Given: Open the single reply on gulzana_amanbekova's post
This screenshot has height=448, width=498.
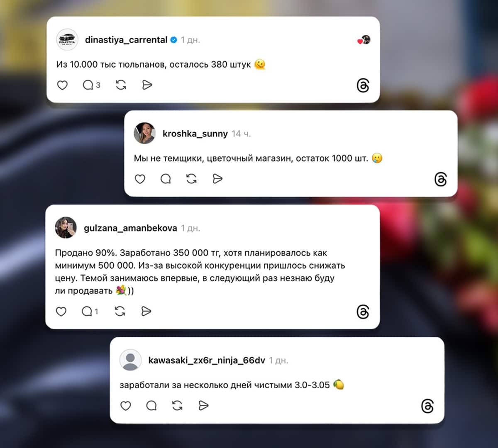Looking at the screenshot, I should point(90,311).
